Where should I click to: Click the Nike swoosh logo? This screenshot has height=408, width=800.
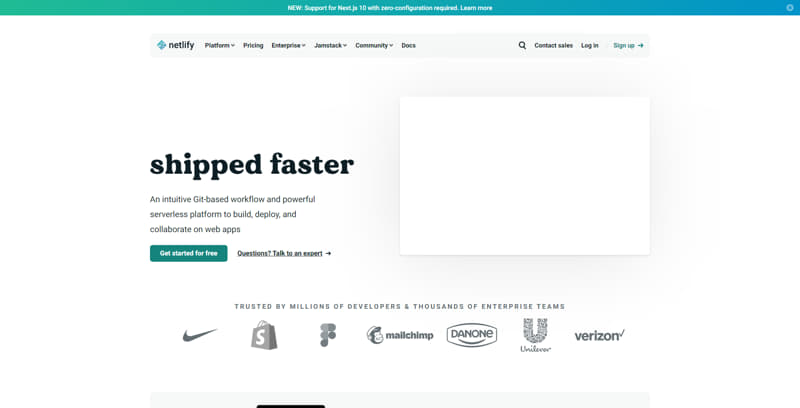coord(200,335)
